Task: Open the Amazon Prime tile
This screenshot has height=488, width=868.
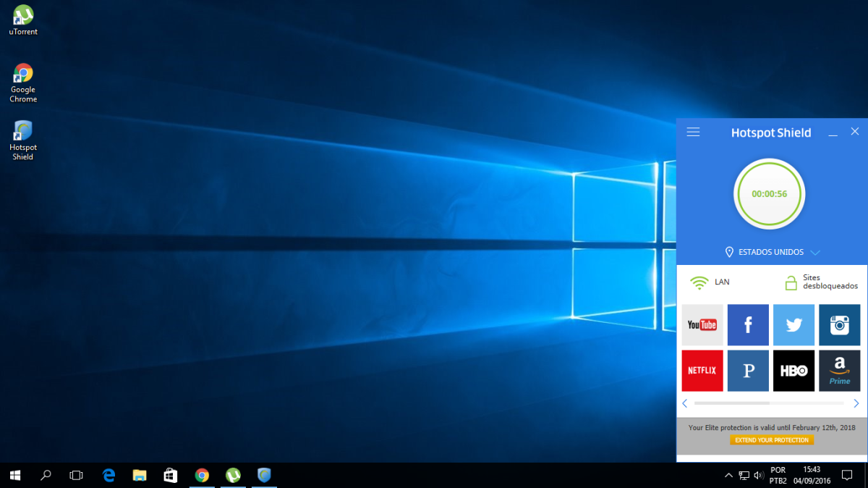Action: pyautogui.click(x=840, y=371)
